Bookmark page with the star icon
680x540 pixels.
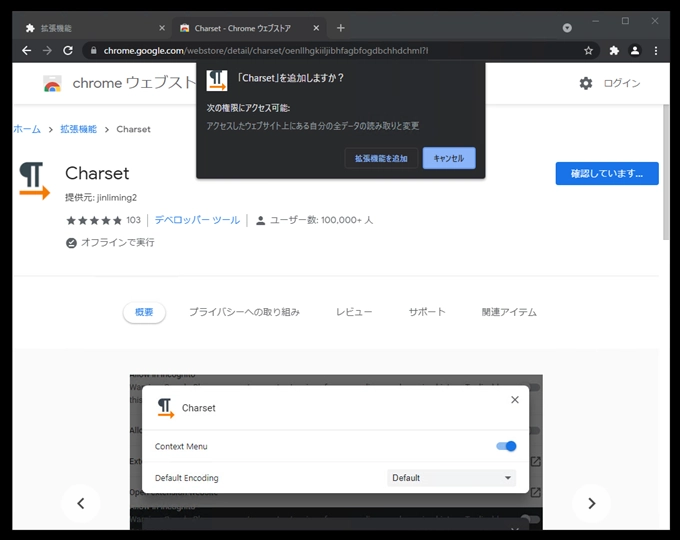tap(588, 51)
